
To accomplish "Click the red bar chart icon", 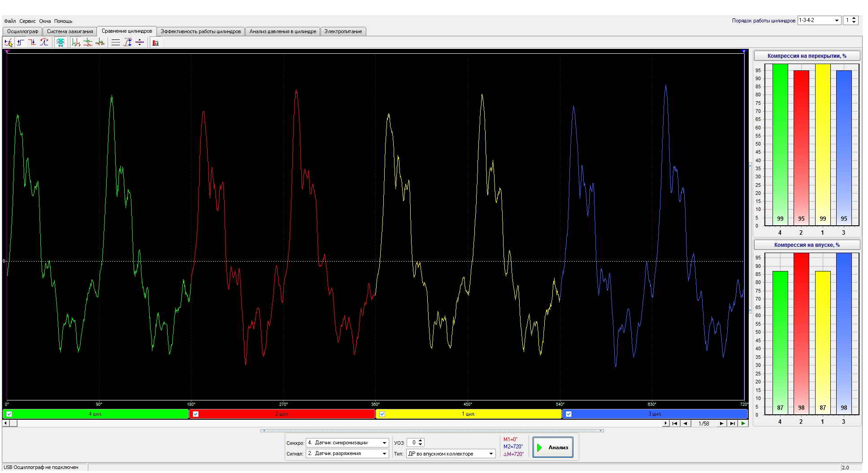I will pyautogui.click(x=156, y=43).
